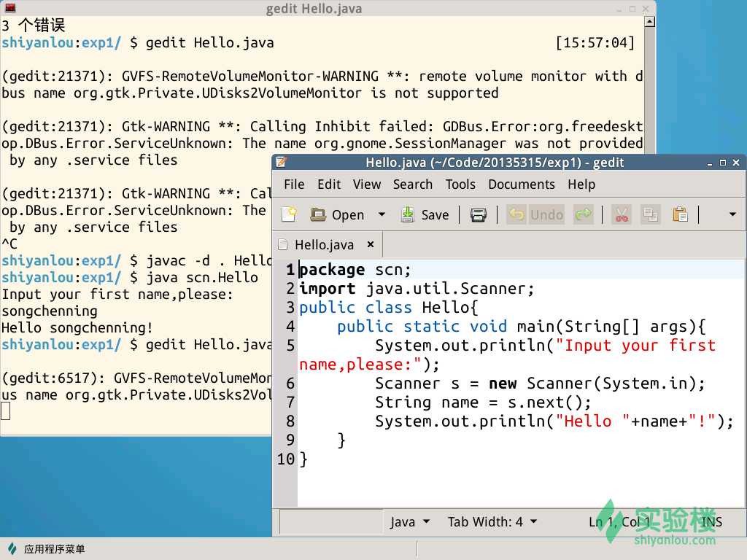Click the 'String name = s.next();' line
This screenshot has width=747, height=560.
pos(483,402)
